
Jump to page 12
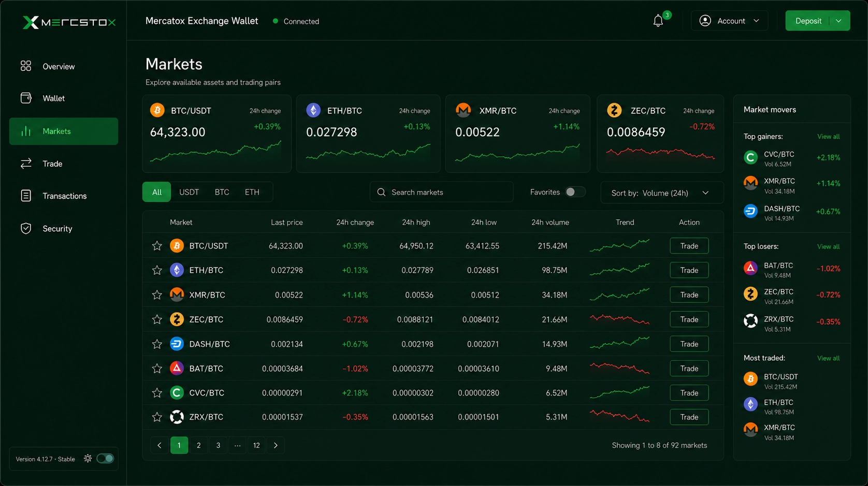pyautogui.click(x=256, y=446)
